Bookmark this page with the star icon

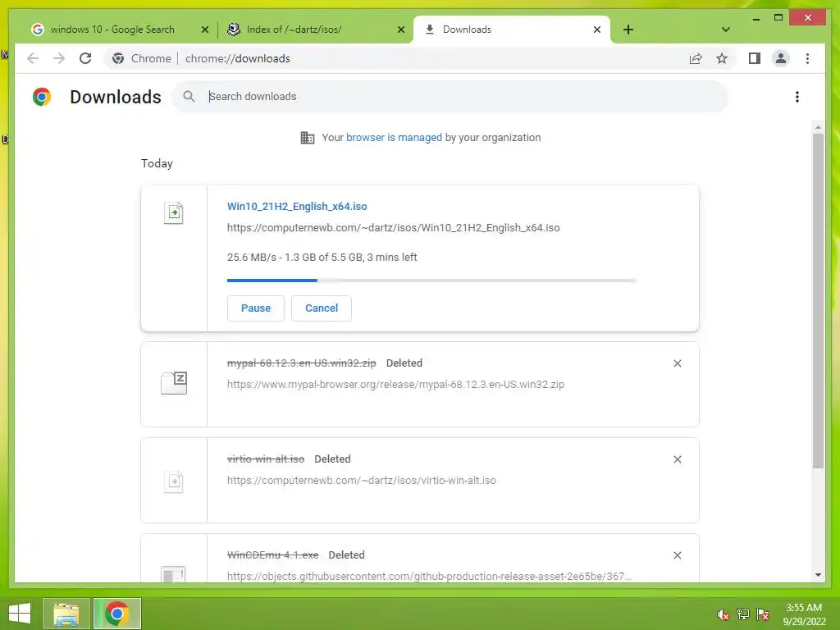(722, 58)
